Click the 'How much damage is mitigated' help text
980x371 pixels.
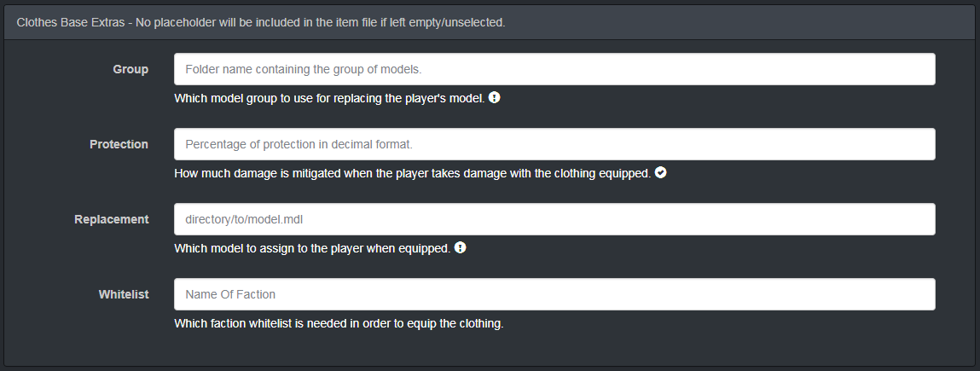click(412, 174)
